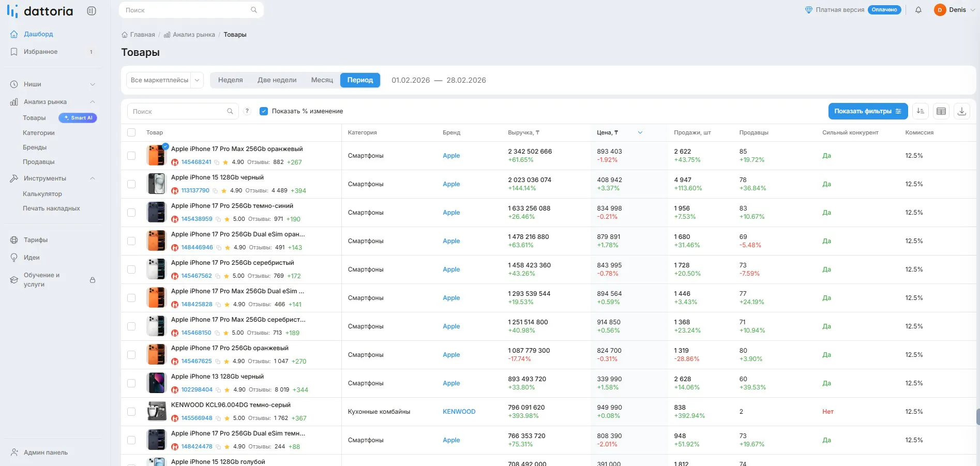Open the Все маркетплейсы dropdown
This screenshot has height=466, width=980.
[165, 80]
